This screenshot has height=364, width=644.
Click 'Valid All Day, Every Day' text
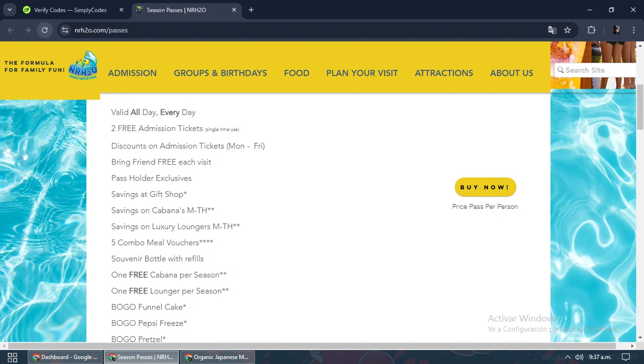point(153,112)
